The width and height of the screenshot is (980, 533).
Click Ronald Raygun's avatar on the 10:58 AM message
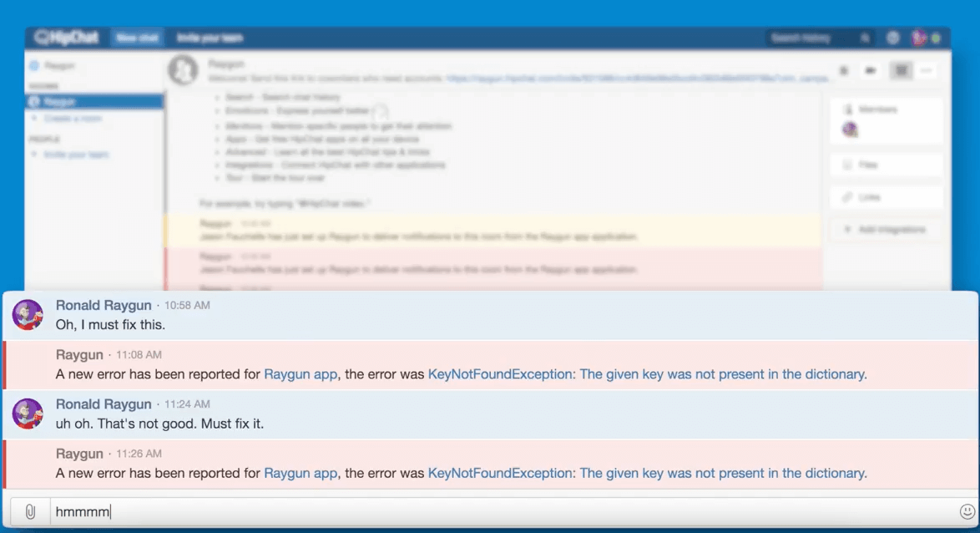[x=28, y=314]
